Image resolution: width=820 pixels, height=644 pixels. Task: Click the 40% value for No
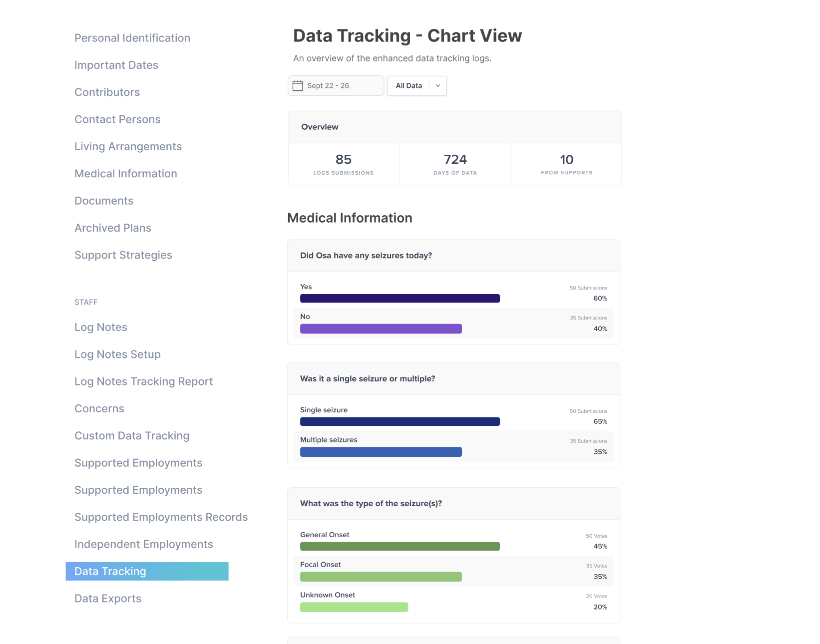[x=600, y=329]
